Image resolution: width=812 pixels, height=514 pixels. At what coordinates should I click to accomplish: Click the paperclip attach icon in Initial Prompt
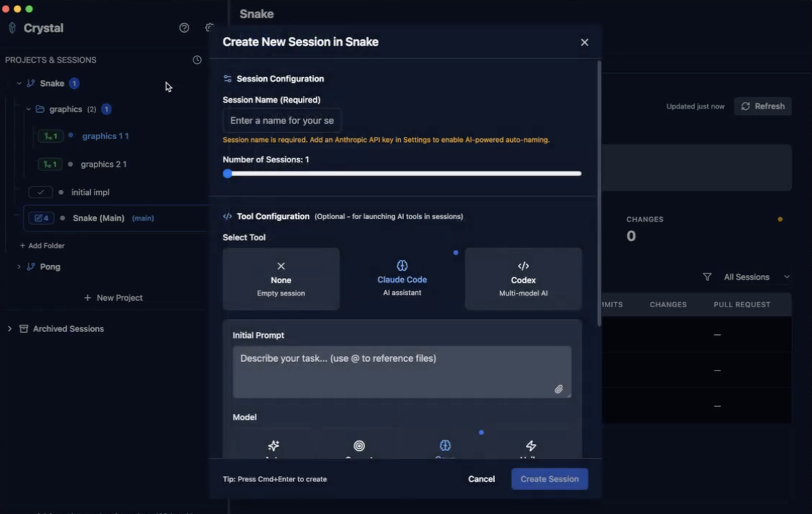coord(558,389)
